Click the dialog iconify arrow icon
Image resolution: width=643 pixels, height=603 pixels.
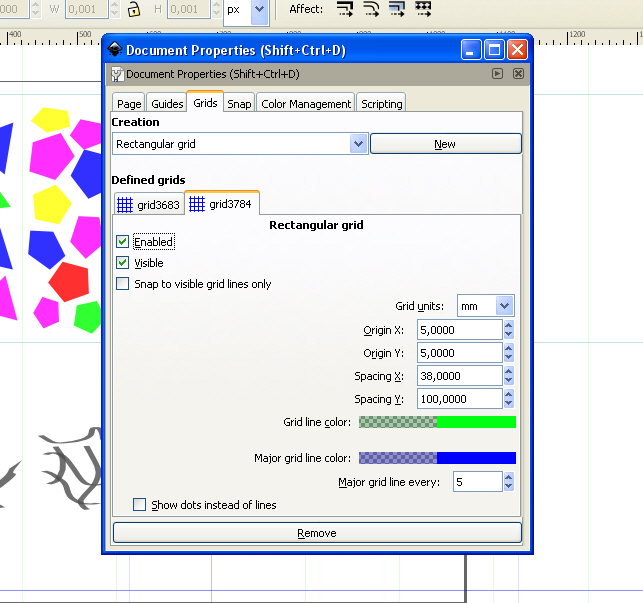coord(497,74)
